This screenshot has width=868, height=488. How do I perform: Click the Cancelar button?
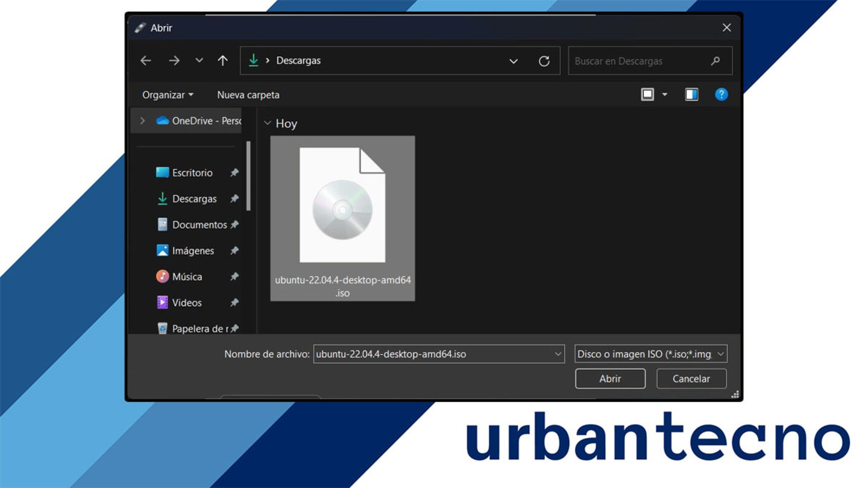691,378
